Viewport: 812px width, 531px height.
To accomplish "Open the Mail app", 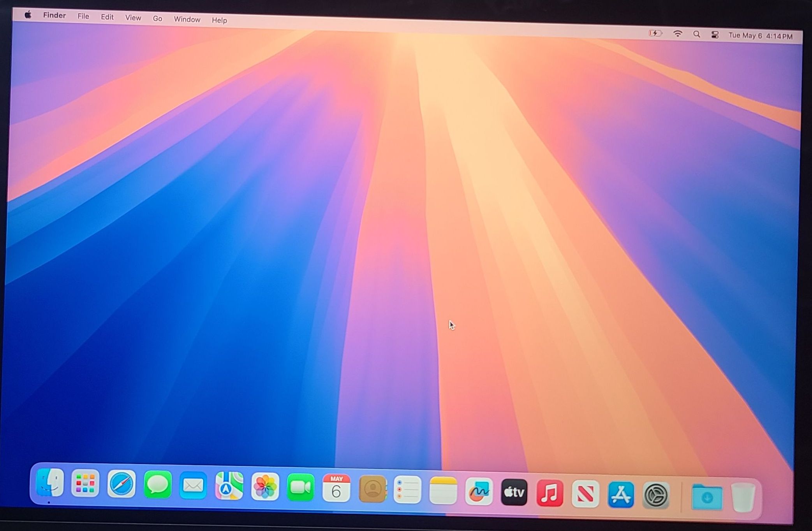I will point(193,485).
